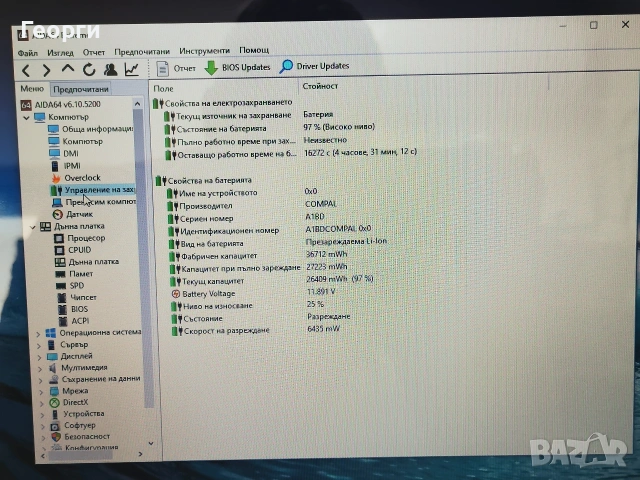Click the user profile toolbar icon

110,70
